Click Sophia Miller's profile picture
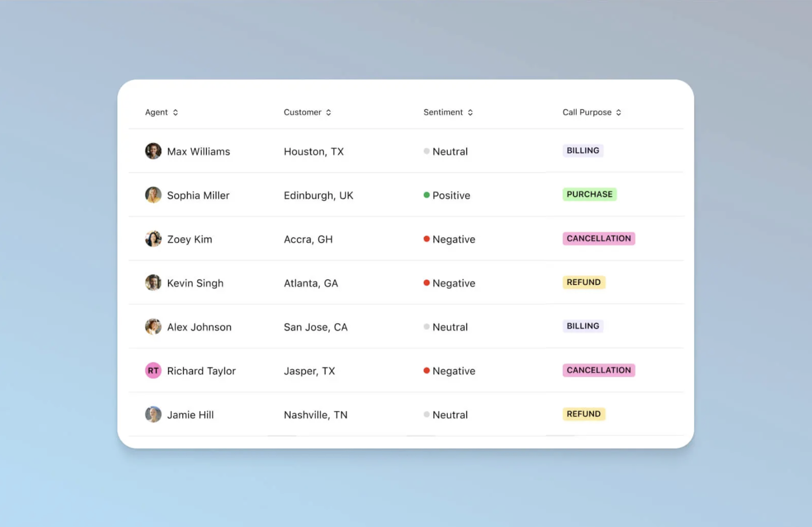Image resolution: width=812 pixels, height=527 pixels. [x=153, y=195]
